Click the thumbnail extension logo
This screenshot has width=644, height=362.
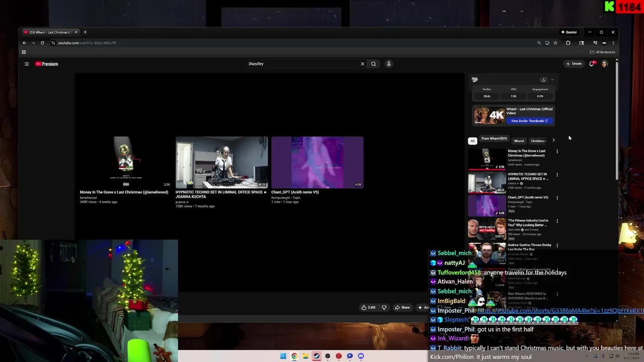(x=475, y=79)
